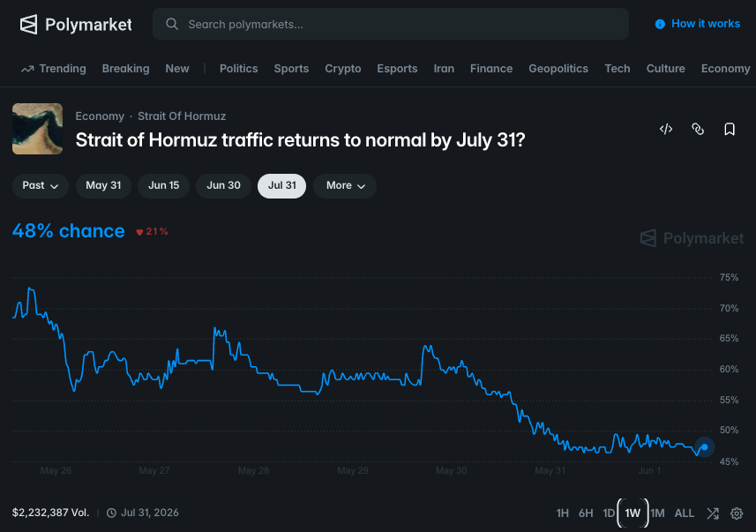Expand the Past dates dropdown

[x=41, y=185]
